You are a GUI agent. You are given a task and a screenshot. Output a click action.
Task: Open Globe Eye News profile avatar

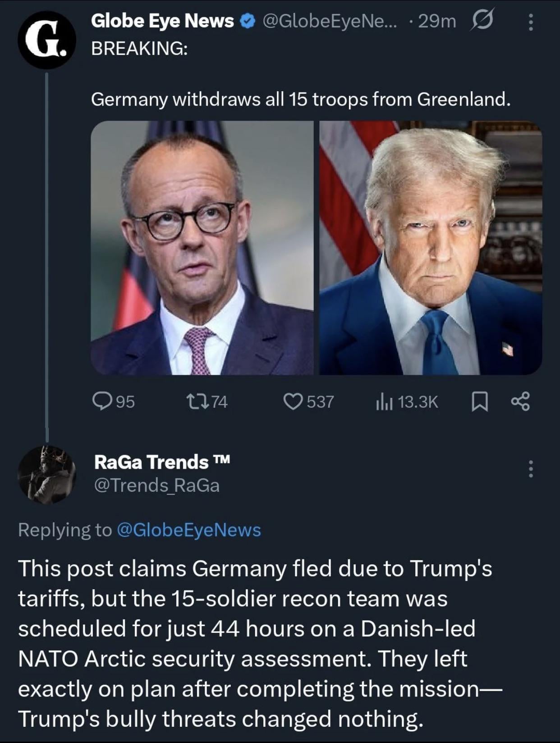click(x=46, y=39)
